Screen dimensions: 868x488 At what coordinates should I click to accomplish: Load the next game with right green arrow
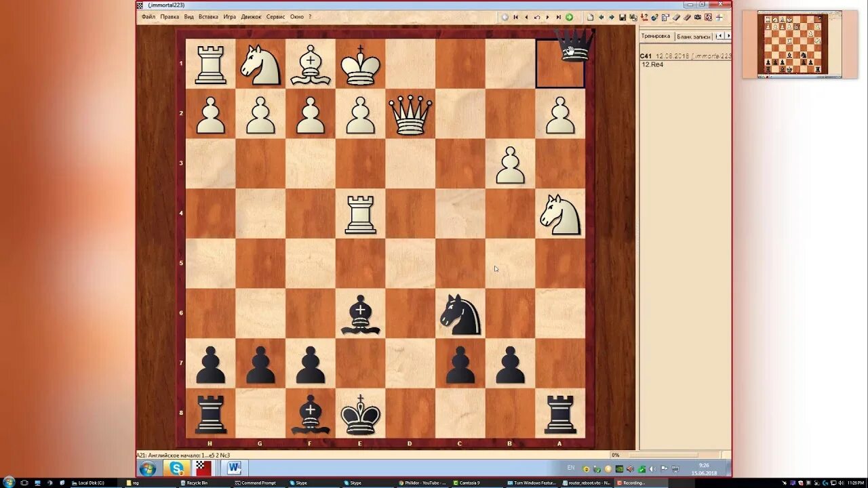click(612, 17)
